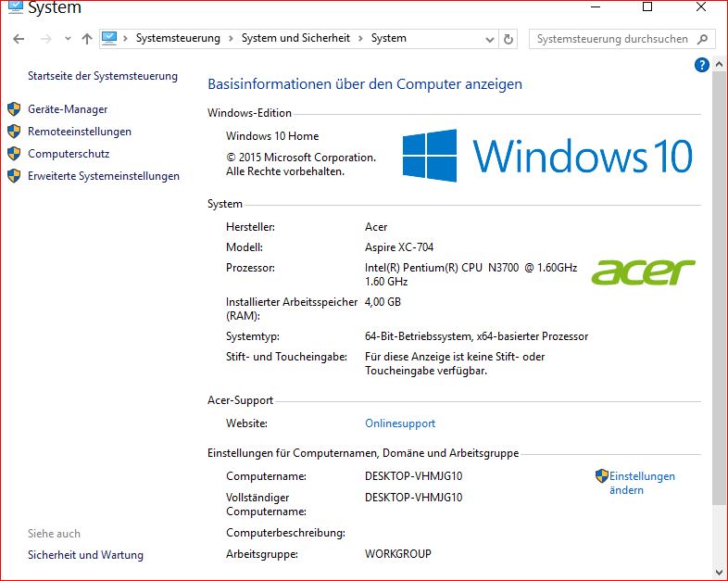Click Einstellungen ändern for computer name
Screen dimensions: 728x581
[x=642, y=483]
